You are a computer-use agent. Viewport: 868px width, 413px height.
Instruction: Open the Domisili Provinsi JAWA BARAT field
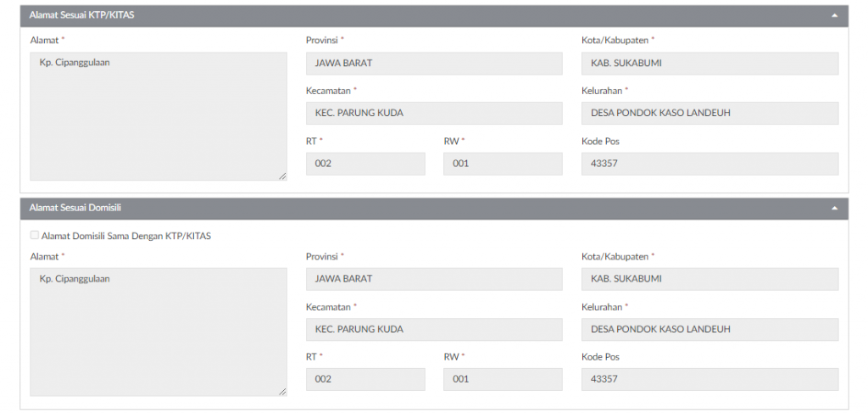click(x=434, y=279)
